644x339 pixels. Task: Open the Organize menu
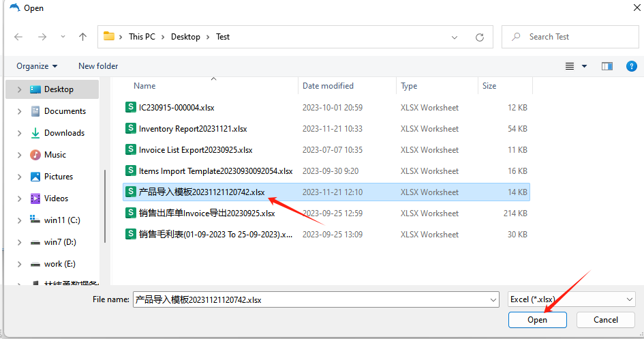(x=37, y=66)
